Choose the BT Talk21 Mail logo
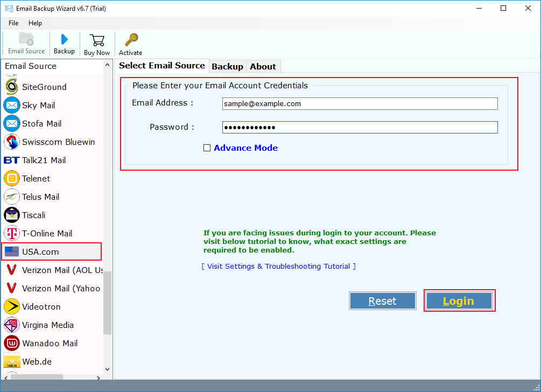 [x=12, y=160]
